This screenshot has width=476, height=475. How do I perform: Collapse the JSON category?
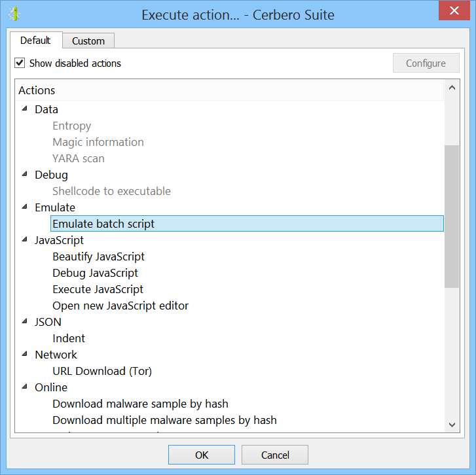tap(25, 321)
